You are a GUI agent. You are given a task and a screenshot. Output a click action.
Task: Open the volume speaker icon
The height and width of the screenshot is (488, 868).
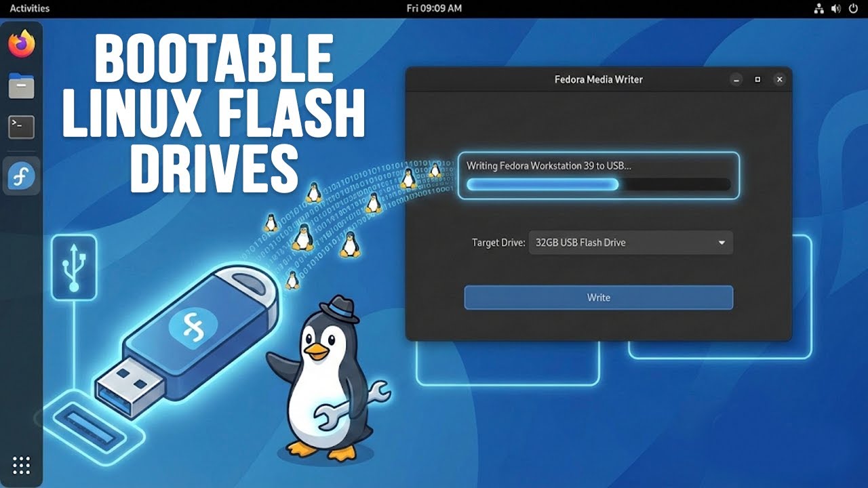coord(835,8)
